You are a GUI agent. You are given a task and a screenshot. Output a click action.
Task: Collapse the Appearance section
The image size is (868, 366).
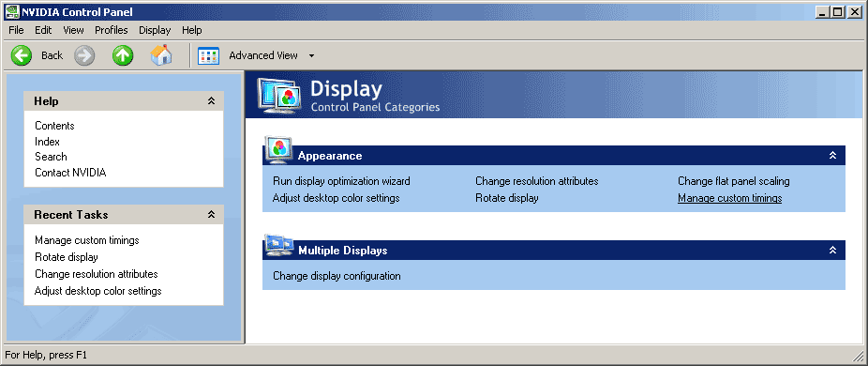(832, 156)
